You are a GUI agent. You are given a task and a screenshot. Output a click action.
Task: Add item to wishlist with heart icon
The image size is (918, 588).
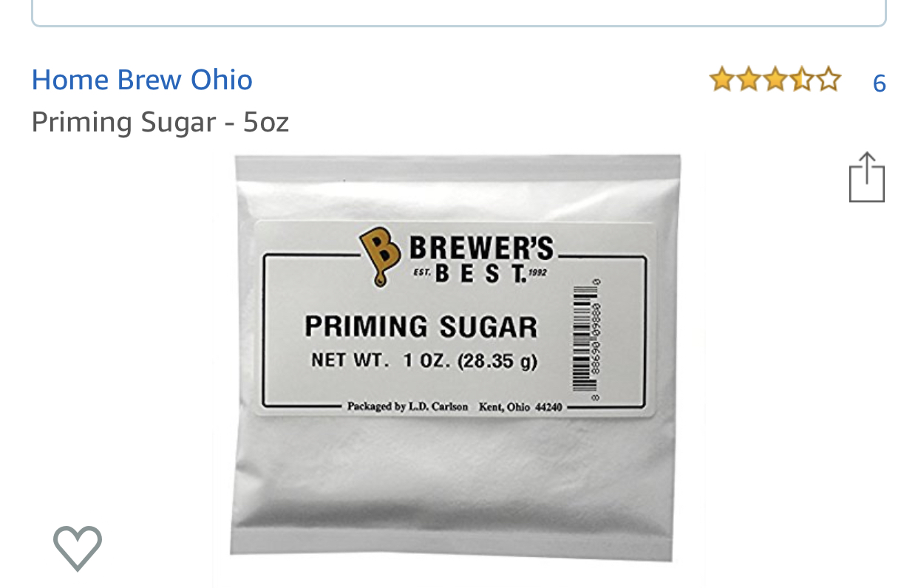coord(78,548)
